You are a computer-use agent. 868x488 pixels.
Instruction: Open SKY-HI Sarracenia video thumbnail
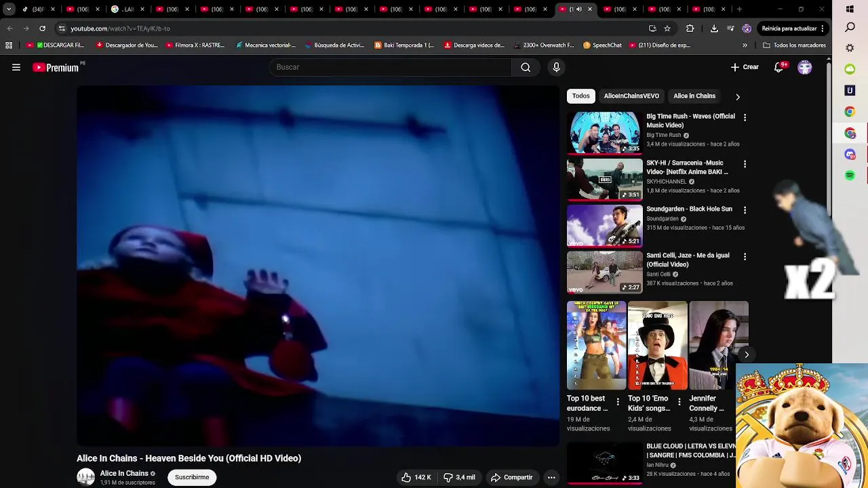(604, 180)
